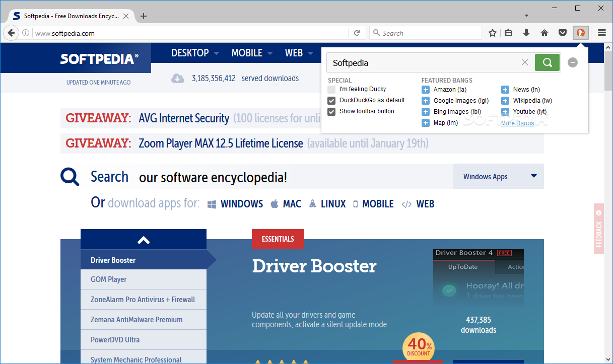Open the More Bangs link
Image resolution: width=613 pixels, height=364 pixels.
click(517, 123)
